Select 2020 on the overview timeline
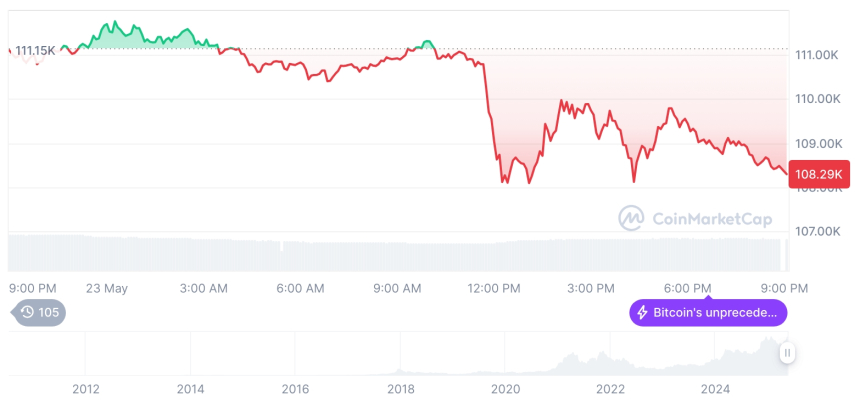The image size is (860, 401). click(505, 388)
